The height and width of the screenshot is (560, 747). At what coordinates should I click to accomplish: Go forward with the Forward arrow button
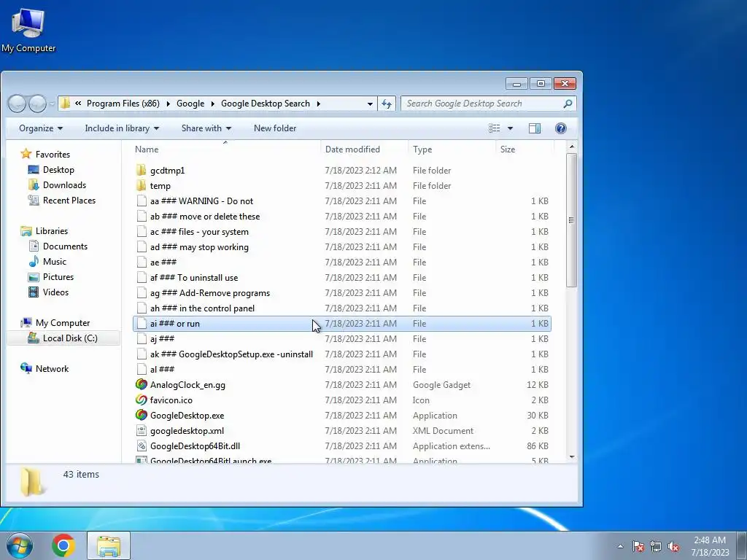(x=38, y=104)
